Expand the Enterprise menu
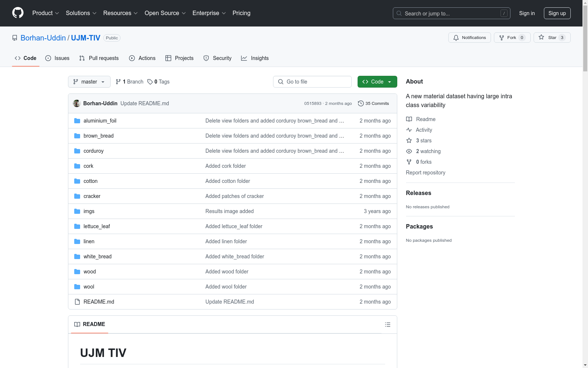Image resolution: width=588 pixels, height=368 pixels. click(x=209, y=13)
